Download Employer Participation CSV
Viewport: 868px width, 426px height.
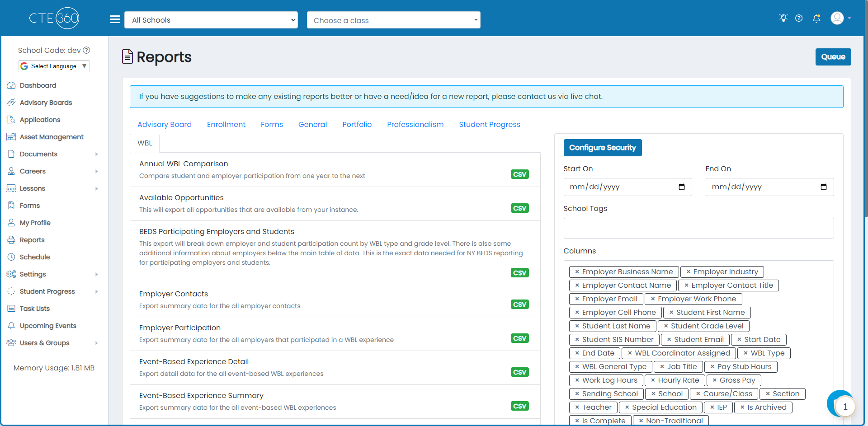(x=519, y=338)
